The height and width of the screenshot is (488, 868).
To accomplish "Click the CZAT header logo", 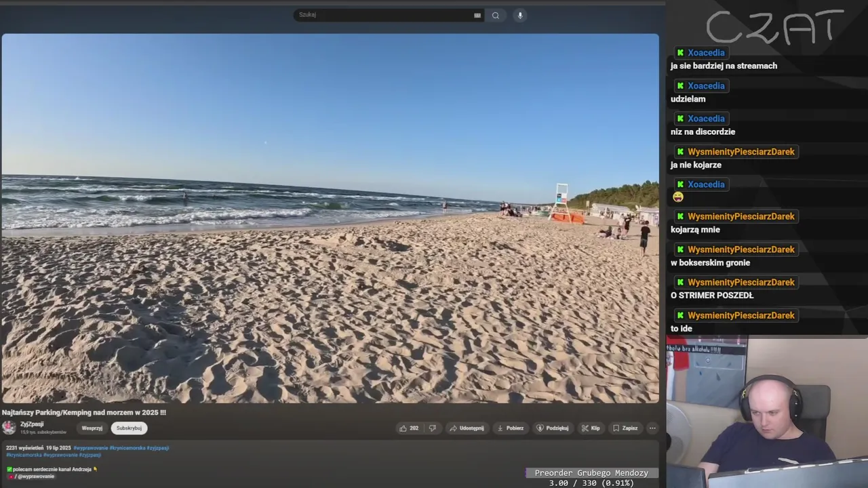I will click(x=775, y=27).
